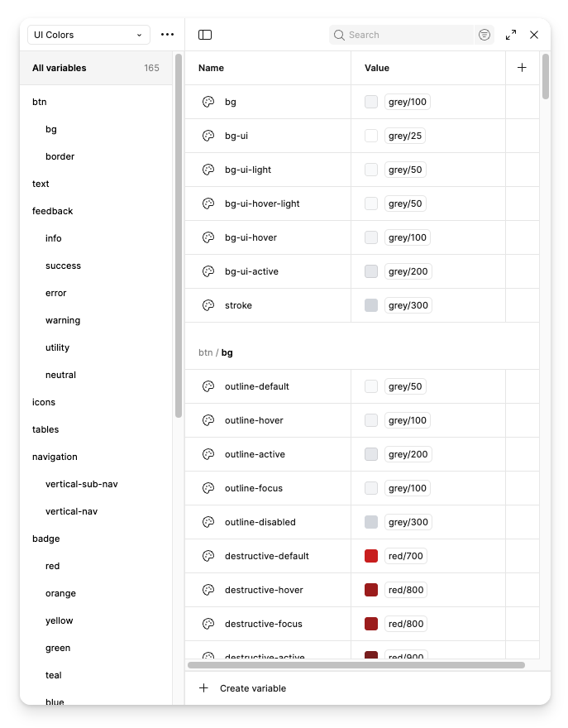Click the plus icon to add a column
Viewport: 568px width, 728px height.
[x=522, y=68]
